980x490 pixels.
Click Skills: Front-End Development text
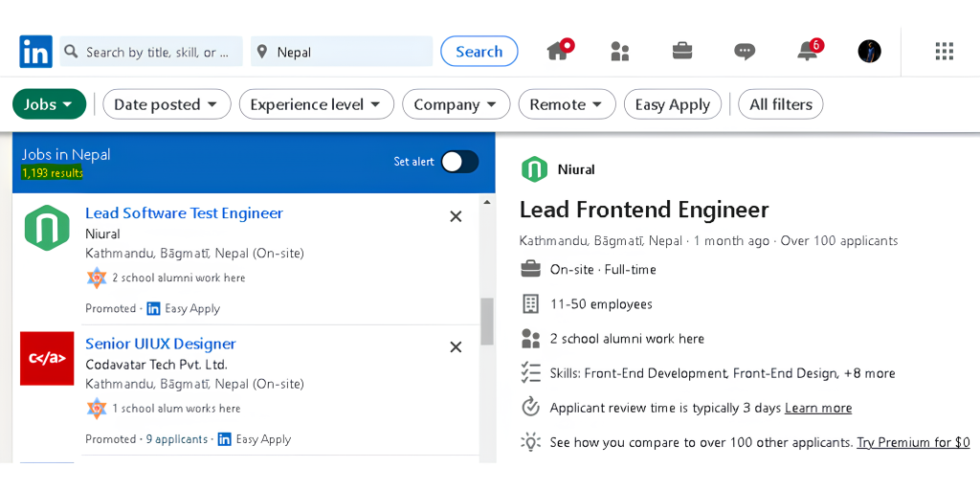pyautogui.click(x=723, y=373)
